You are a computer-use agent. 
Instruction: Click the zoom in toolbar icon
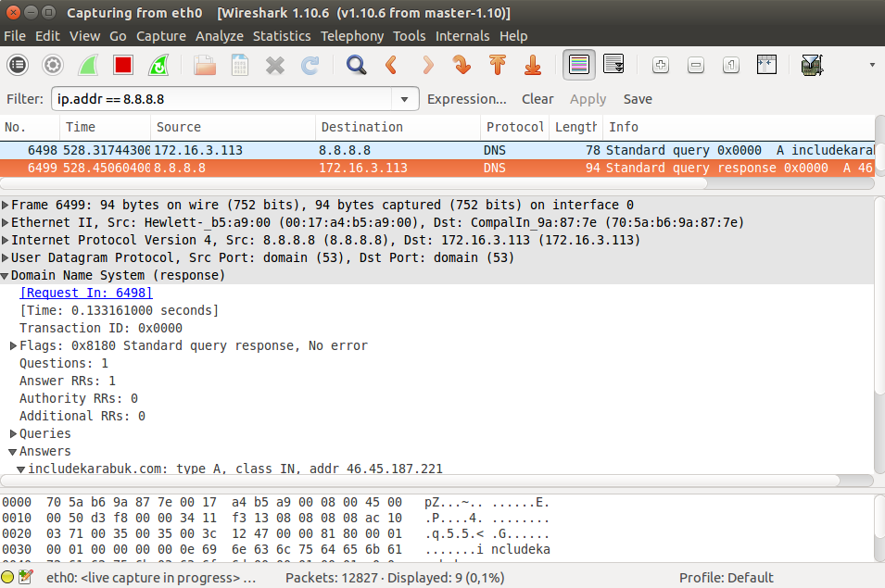(x=660, y=65)
